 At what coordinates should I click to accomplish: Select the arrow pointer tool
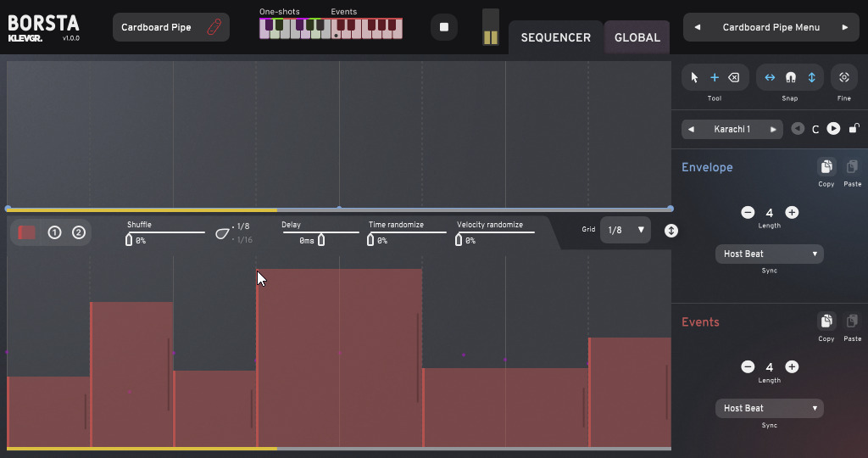pos(694,77)
